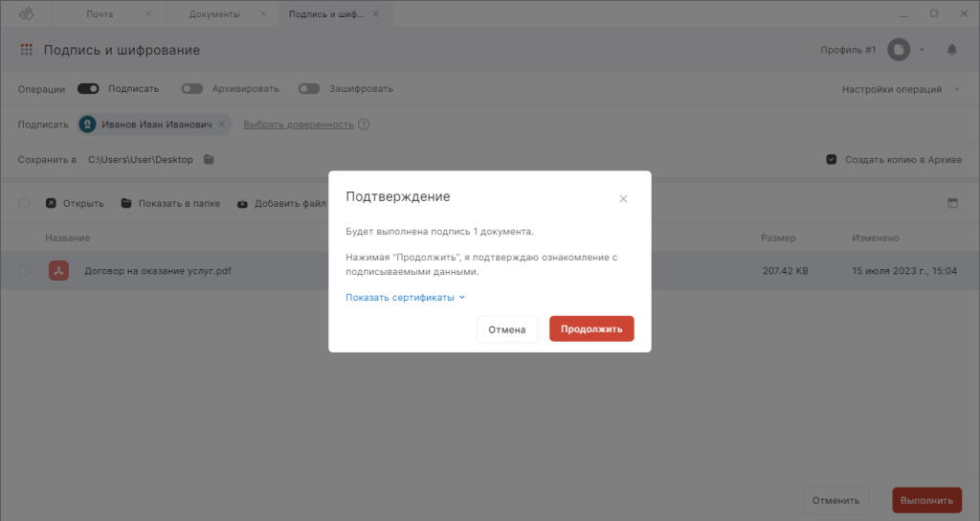
Task: Tick the select-all checkbox in file toolbar
Action: 24,203
